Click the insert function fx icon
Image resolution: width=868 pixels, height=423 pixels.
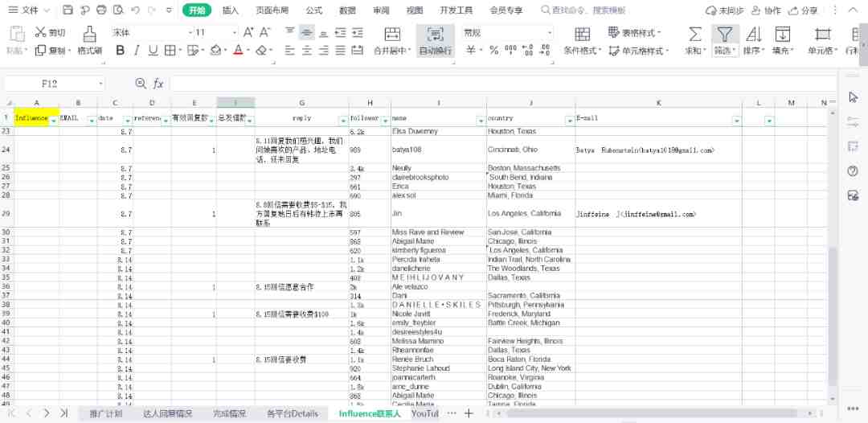tap(158, 84)
